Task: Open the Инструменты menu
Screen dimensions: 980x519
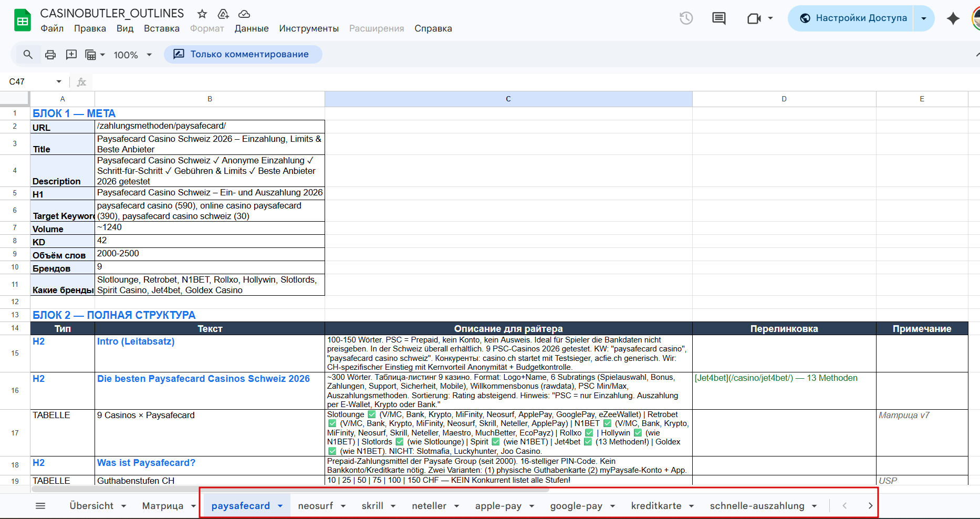Action: coord(309,28)
